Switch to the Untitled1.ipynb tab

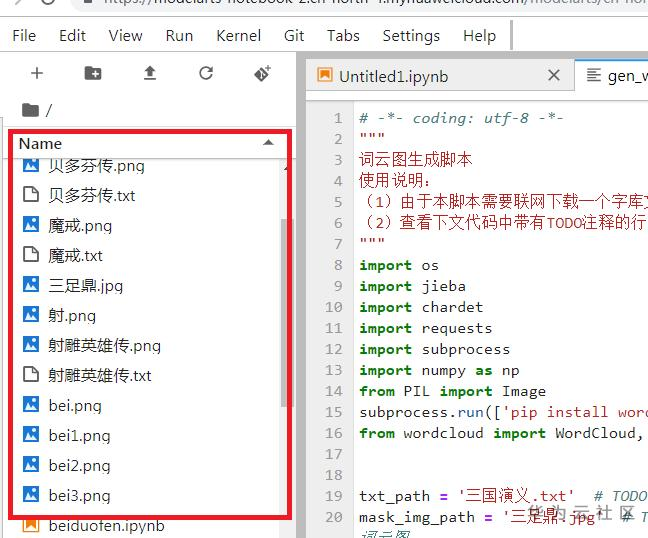[440, 76]
